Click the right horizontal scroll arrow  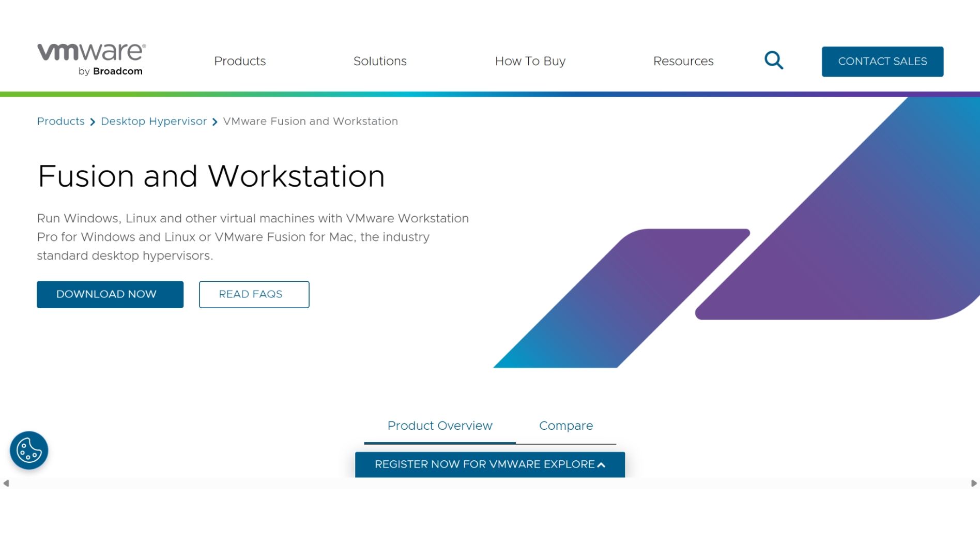coord(974,484)
